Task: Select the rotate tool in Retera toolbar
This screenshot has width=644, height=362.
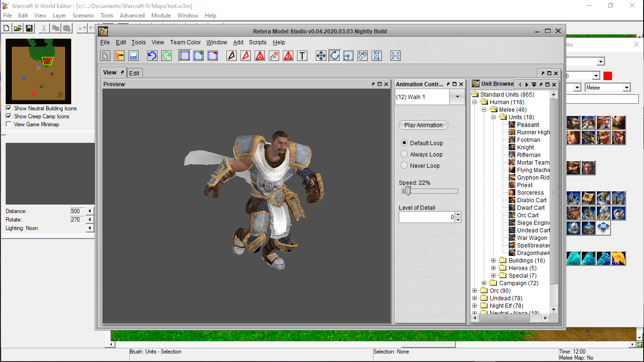Action: tap(335, 56)
